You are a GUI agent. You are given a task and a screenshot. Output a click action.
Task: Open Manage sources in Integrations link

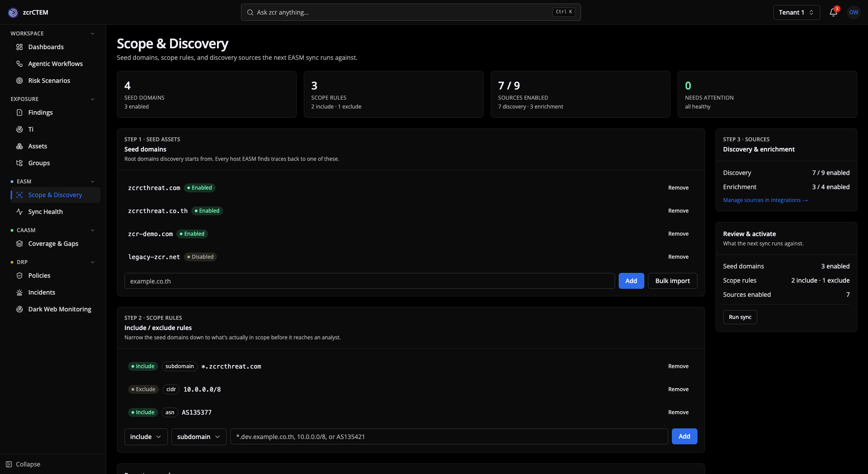(x=765, y=200)
